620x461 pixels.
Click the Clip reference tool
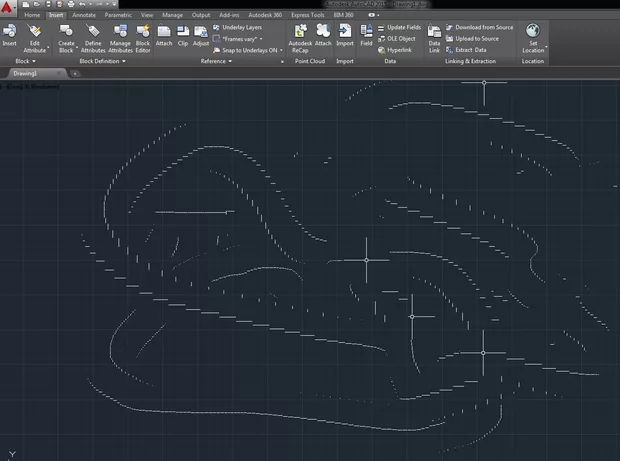pos(183,33)
